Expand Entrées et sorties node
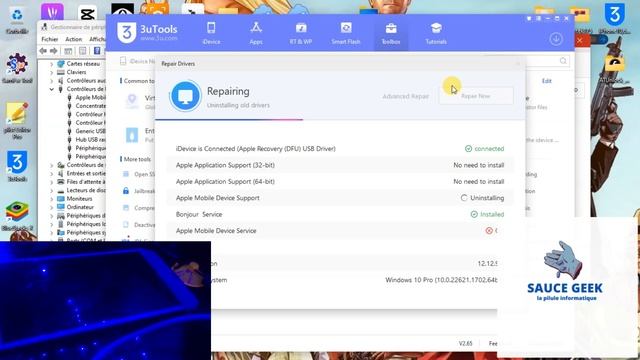Screen dimensions: 640x360 tap(52, 173)
